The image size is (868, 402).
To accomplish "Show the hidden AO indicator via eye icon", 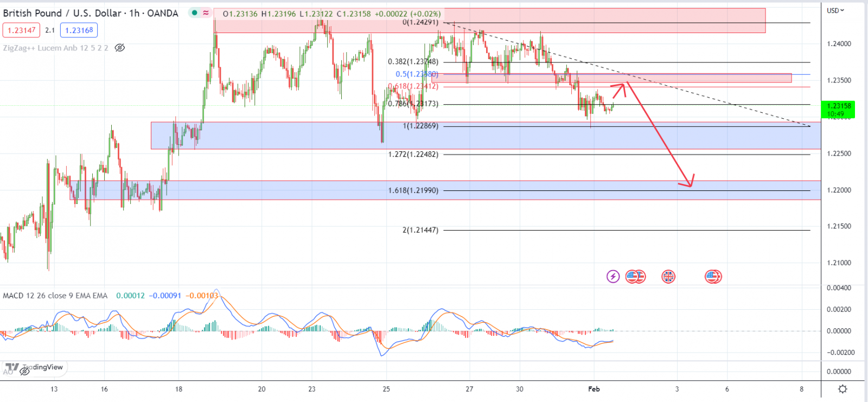I will (24, 371).
